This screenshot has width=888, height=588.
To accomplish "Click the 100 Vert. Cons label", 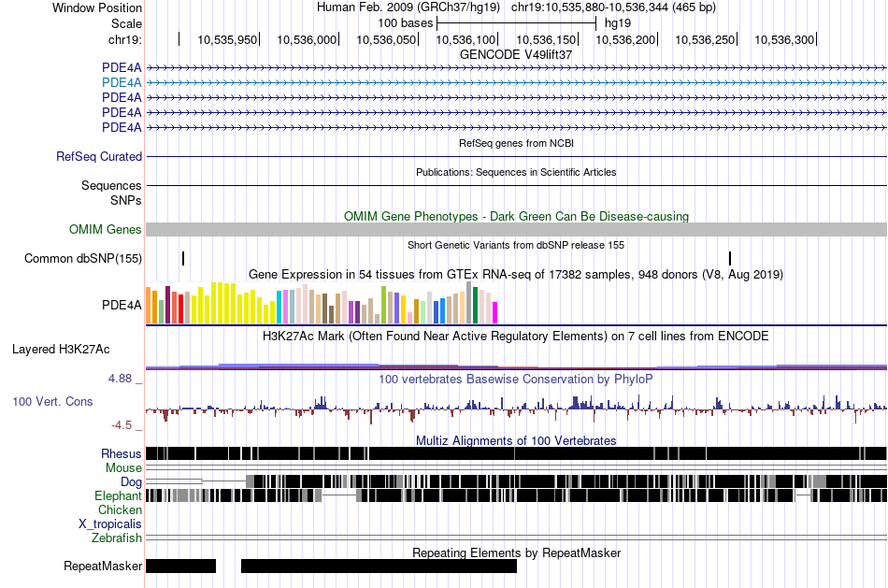I will pos(52,402).
